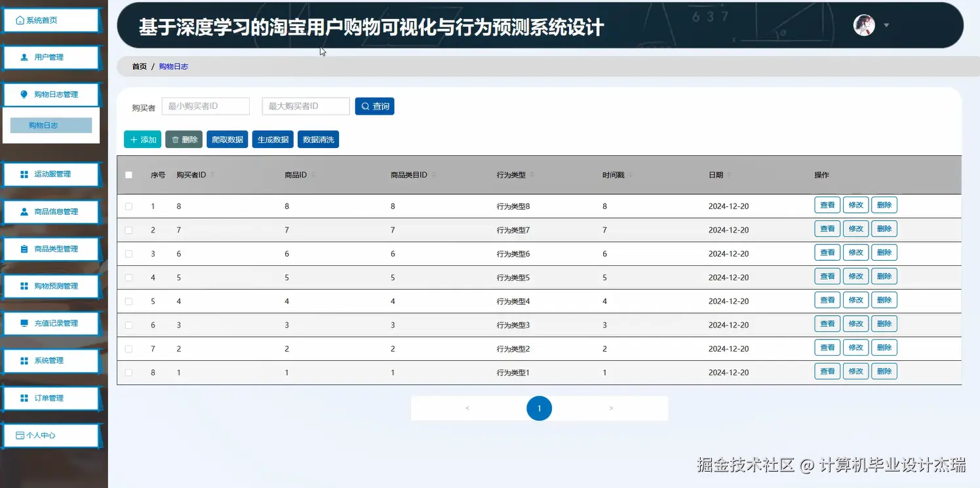Click the 序号 column header
Image resolution: width=980 pixels, height=488 pixels.
tap(158, 175)
